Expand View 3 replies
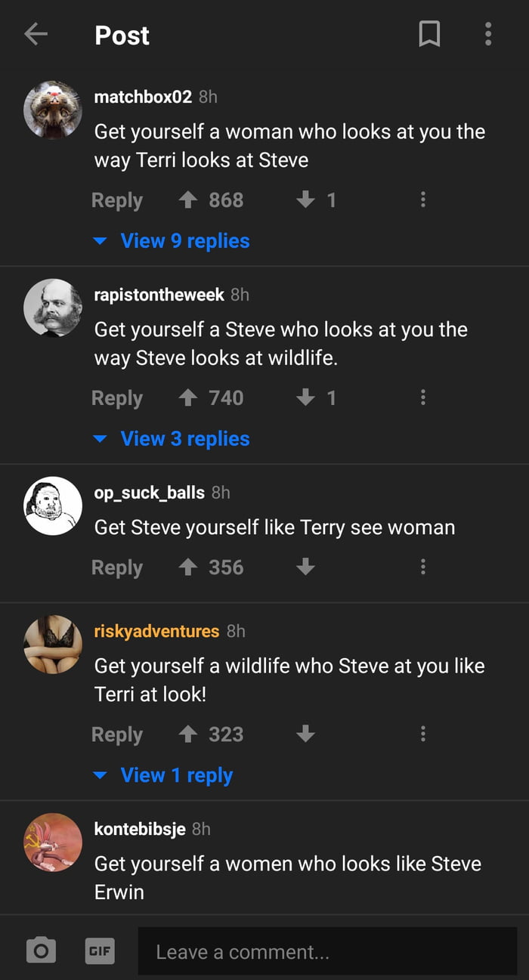Viewport: 529px width, 980px height. pos(184,439)
